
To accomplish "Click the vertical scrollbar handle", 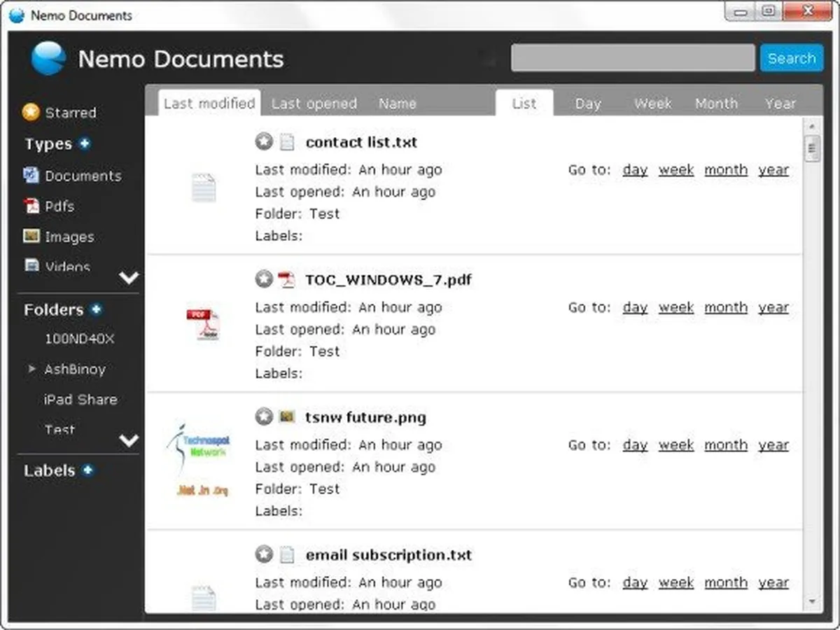I will (812, 149).
